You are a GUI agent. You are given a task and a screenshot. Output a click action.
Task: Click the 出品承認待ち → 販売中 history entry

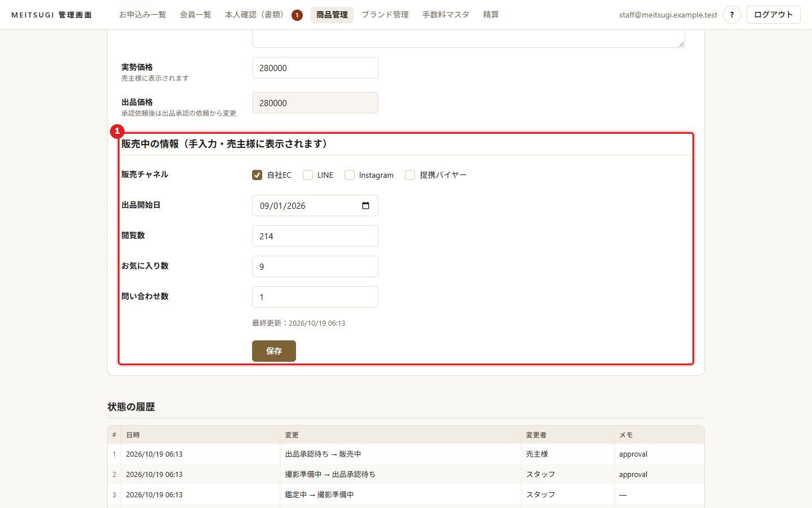(323, 454)
